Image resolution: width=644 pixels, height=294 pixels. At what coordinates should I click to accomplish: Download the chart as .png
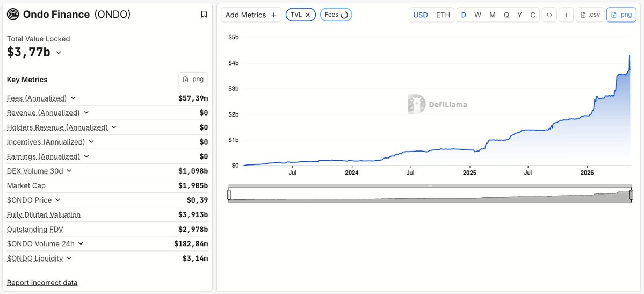(621, 15)
